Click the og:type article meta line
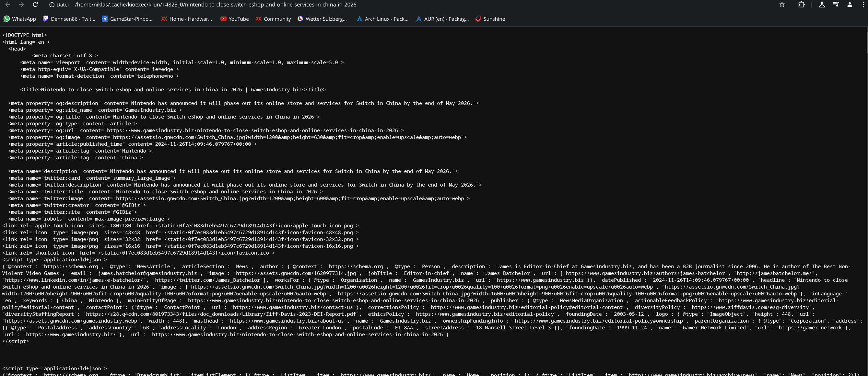 [x=73, y=123]
